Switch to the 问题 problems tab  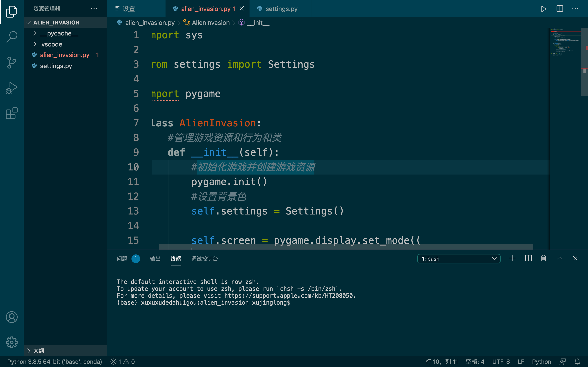coord(122,259)
